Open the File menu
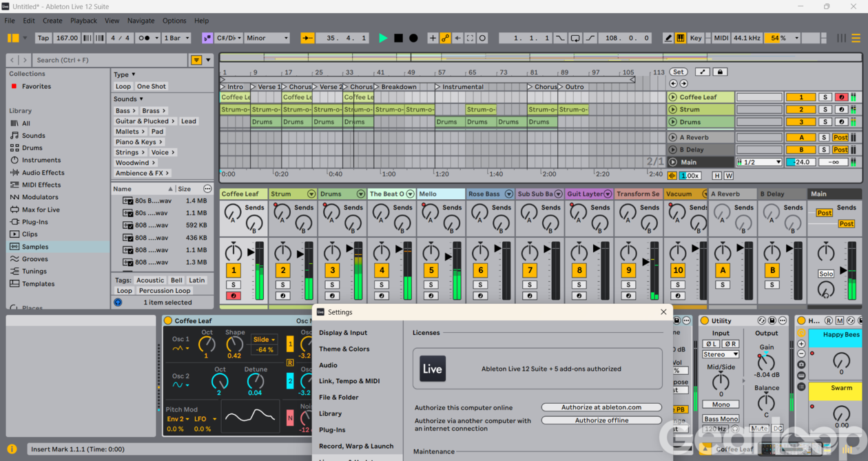This screenshot has height=461, width=868. (x=10, y=21)
